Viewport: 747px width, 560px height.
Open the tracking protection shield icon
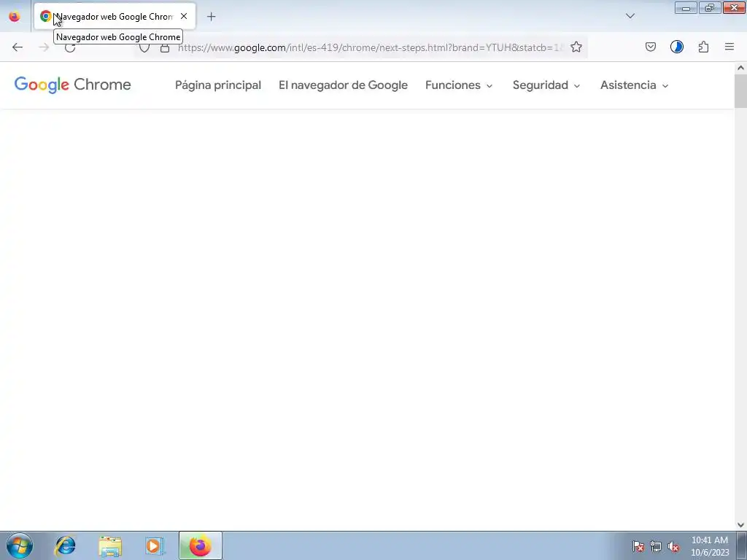144,47
